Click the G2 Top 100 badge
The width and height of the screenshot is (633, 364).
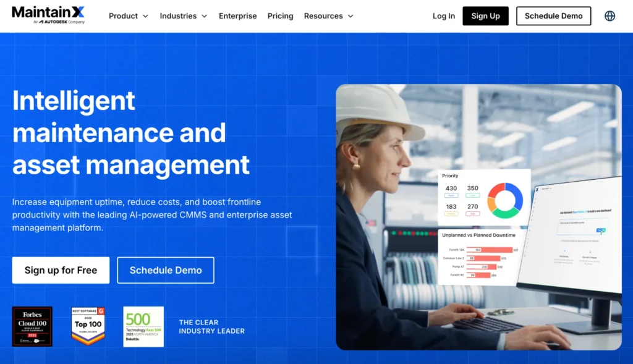[88, 326]
